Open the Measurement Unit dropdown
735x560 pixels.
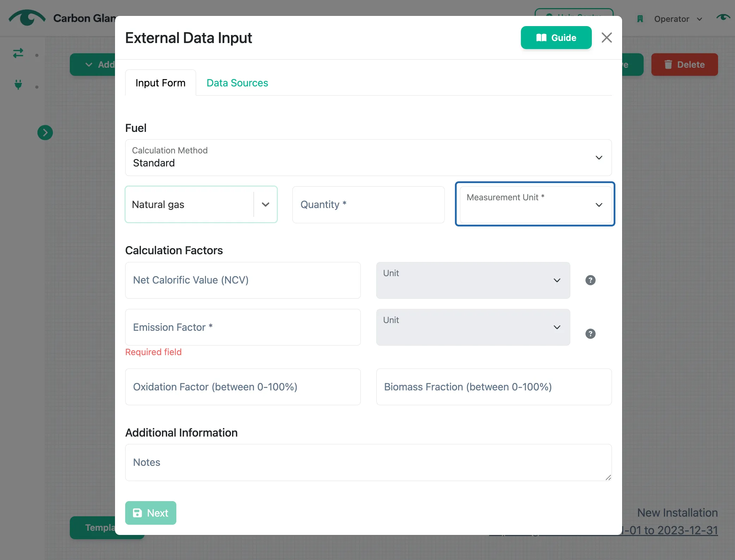point(535,205)
